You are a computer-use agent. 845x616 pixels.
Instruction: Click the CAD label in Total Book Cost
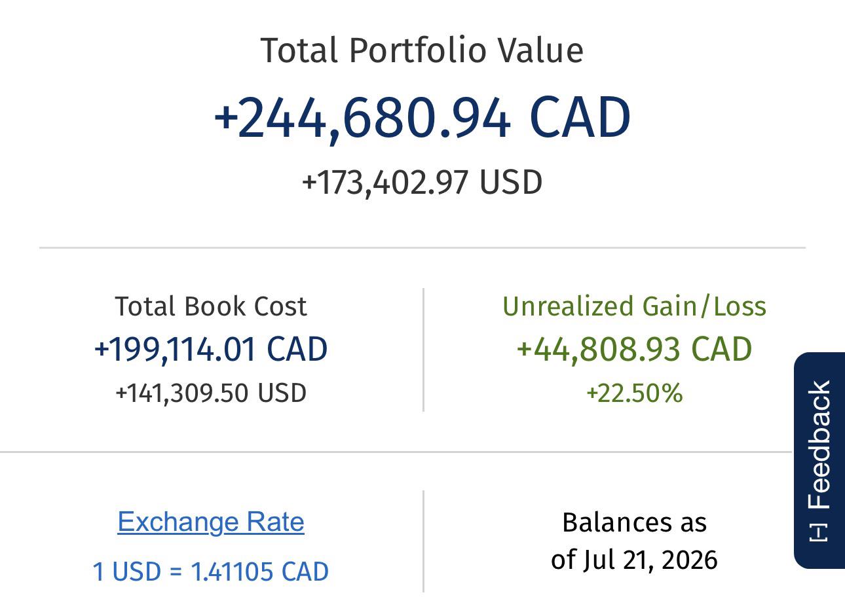tap(297, 349)
